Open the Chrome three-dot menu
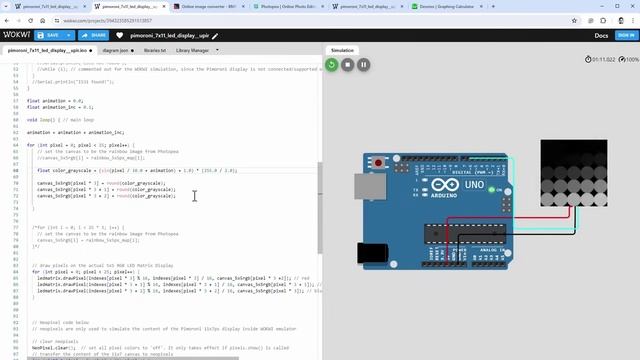Screen dimensions: 640x360 pos(633,20)
